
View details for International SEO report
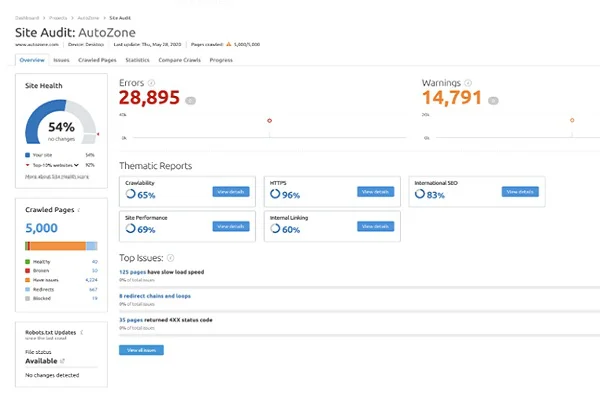pos(520,192)
